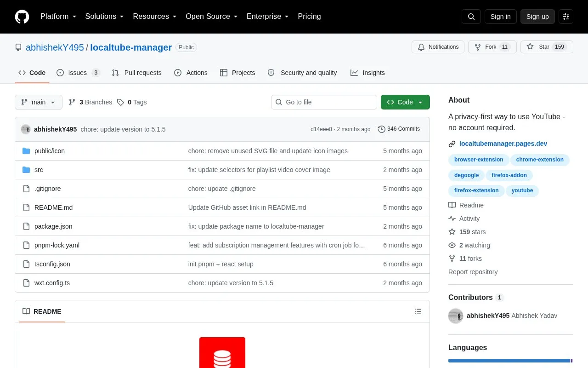
Task: Open the localtubemanager.pages.dev link
Action: coord(503,144)
